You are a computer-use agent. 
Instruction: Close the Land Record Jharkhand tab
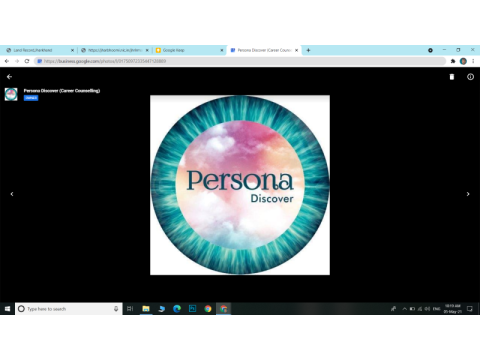coord(72,50)
